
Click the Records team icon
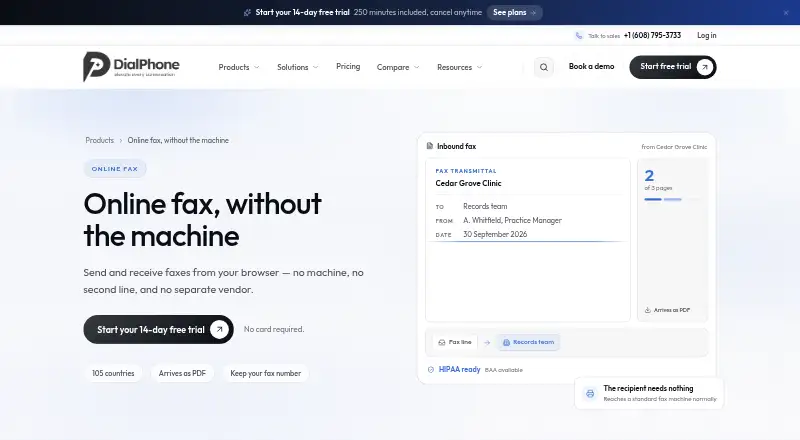tap(506, 343)
